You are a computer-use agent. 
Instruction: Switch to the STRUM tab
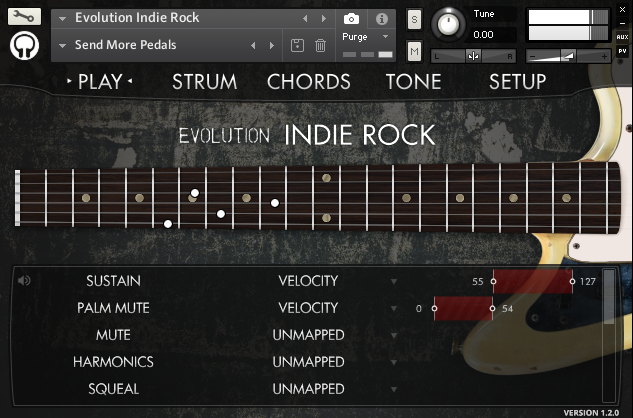point(204,82)
